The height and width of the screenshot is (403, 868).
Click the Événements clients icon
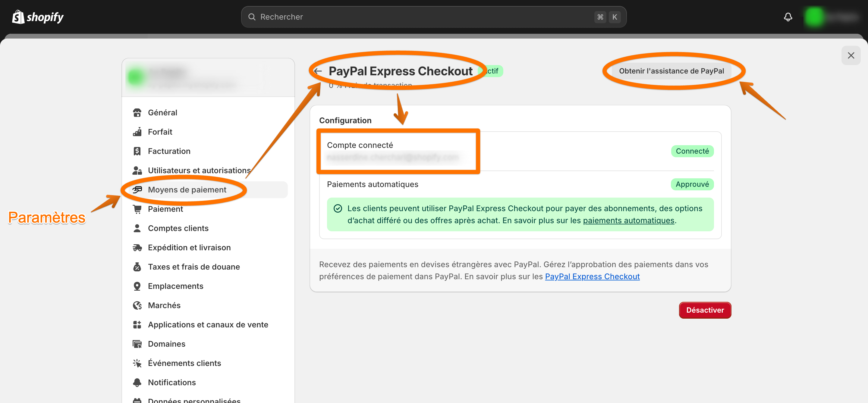[137, 363]
